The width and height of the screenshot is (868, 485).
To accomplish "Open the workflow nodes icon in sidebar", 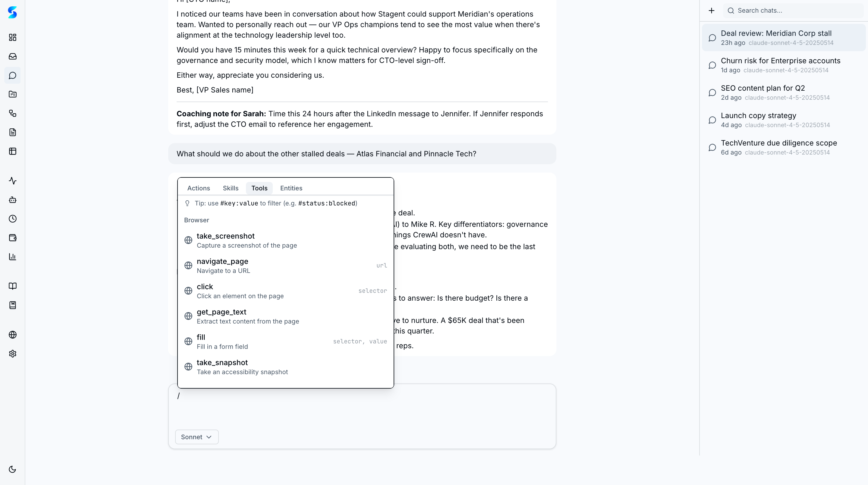I will click(x=12, y=114).
